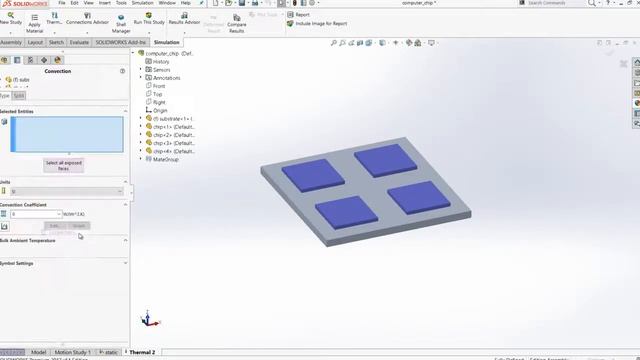Click the Options gear icon in title bar

click(x=312, y=3)
